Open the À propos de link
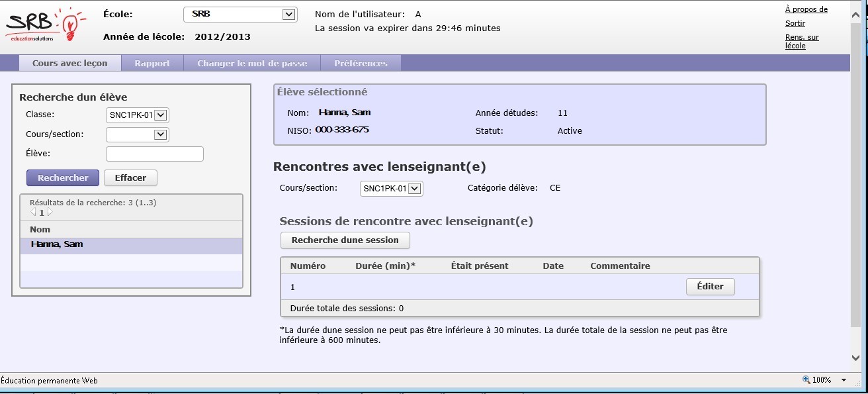This screenshot has width=868, height=394. 806,9
